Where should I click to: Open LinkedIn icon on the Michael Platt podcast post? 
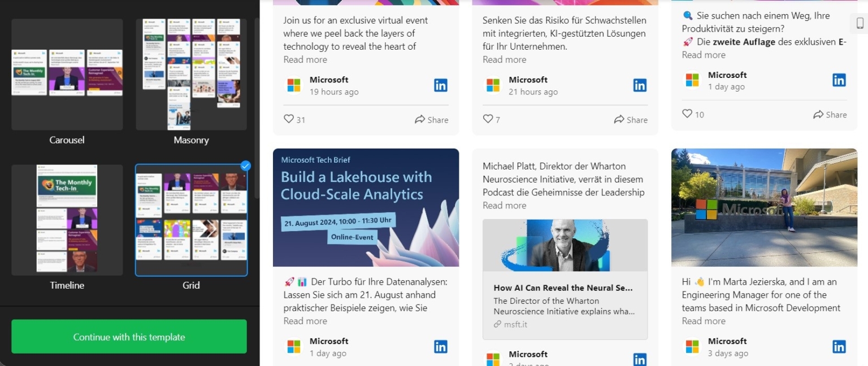(640, 359)
